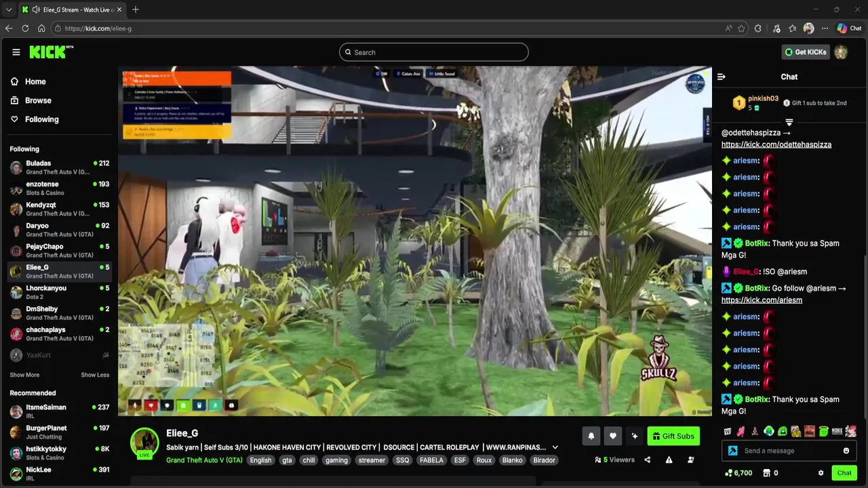Click Grand Theft Auto V category link

[204, 460]
